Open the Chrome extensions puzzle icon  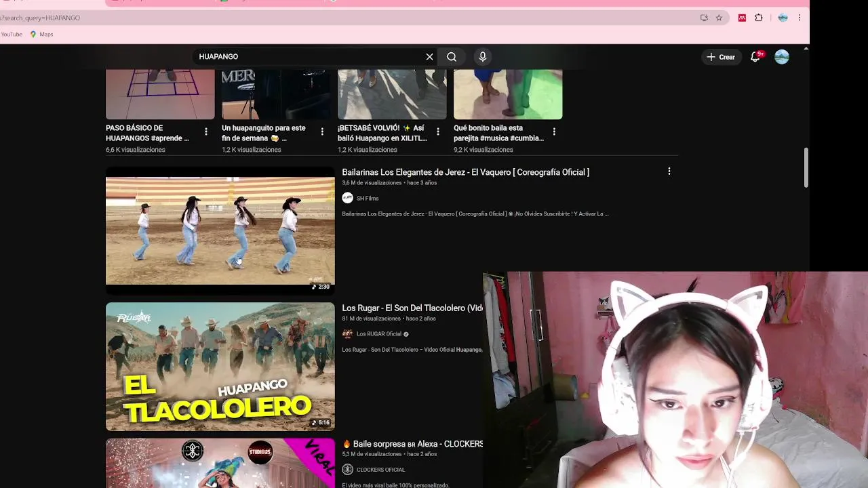pyautogui.click(x=759, y=18)
